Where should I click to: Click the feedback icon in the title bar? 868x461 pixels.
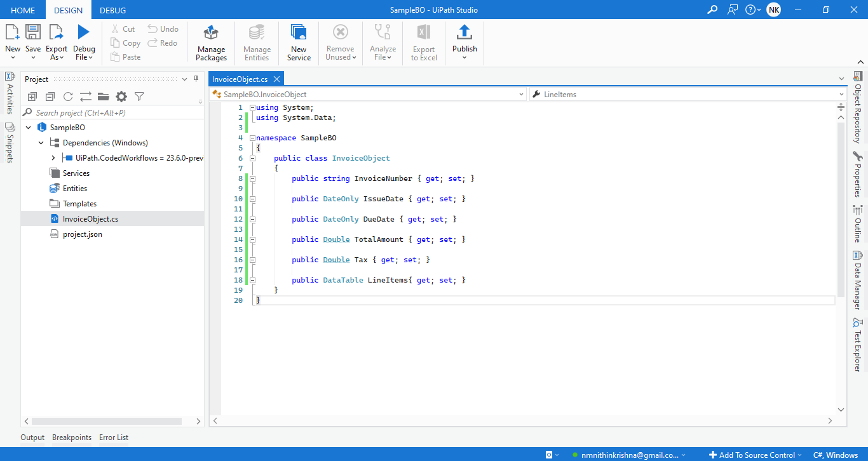tap(733, 10)
